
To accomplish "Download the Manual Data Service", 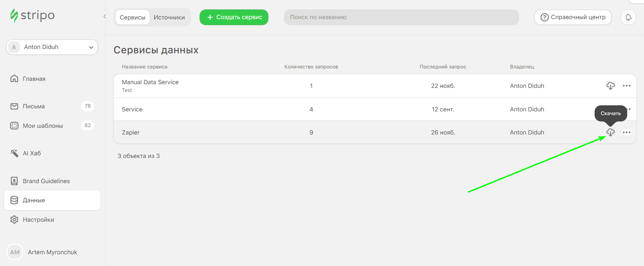I will tap(610, 86).
